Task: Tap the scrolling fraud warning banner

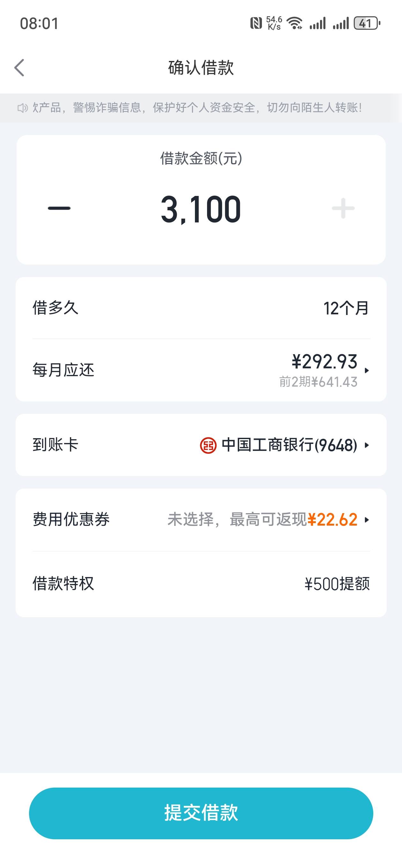Action: click(x=201, y=108)
